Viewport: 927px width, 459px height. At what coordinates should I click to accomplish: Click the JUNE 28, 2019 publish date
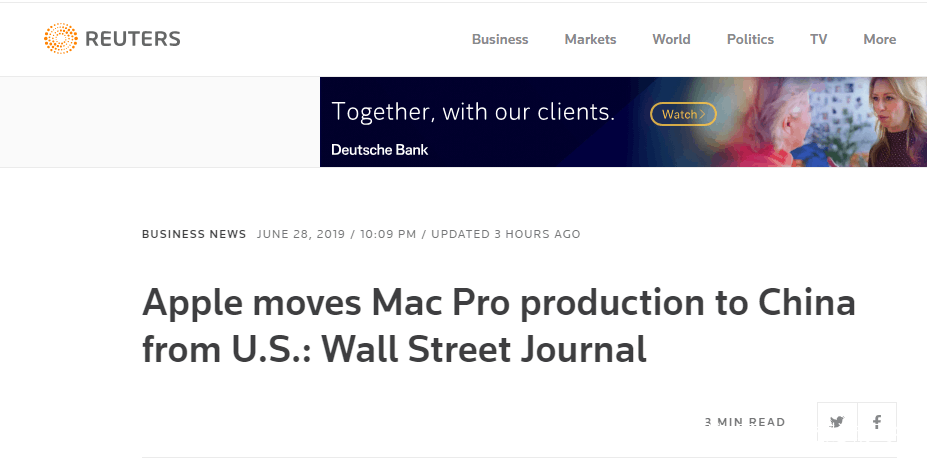[300, 234]
